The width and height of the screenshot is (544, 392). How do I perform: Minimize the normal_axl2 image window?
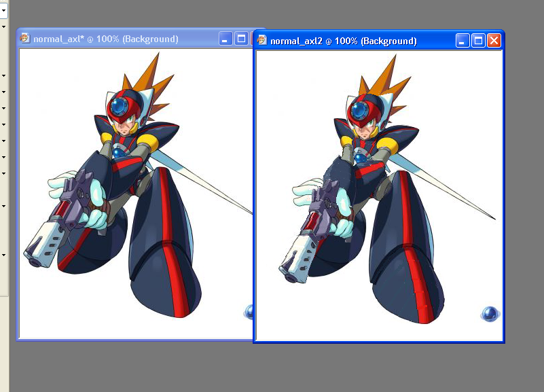click(x=462, y=41)
